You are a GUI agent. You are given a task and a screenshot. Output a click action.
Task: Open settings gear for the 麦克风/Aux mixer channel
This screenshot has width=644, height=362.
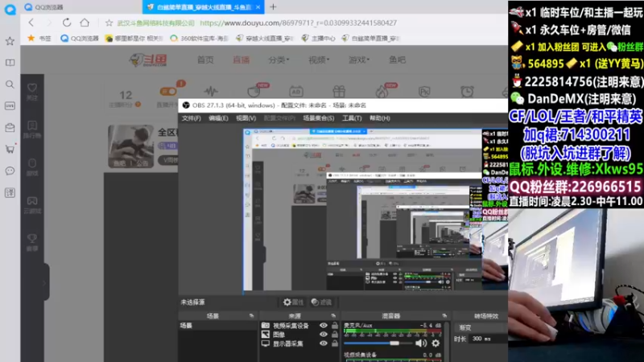[x=436, y=343]
